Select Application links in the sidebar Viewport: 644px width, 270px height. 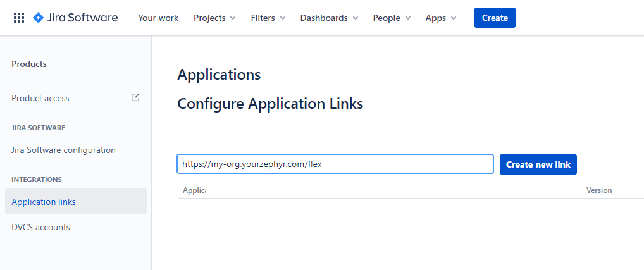click(44, 202)
